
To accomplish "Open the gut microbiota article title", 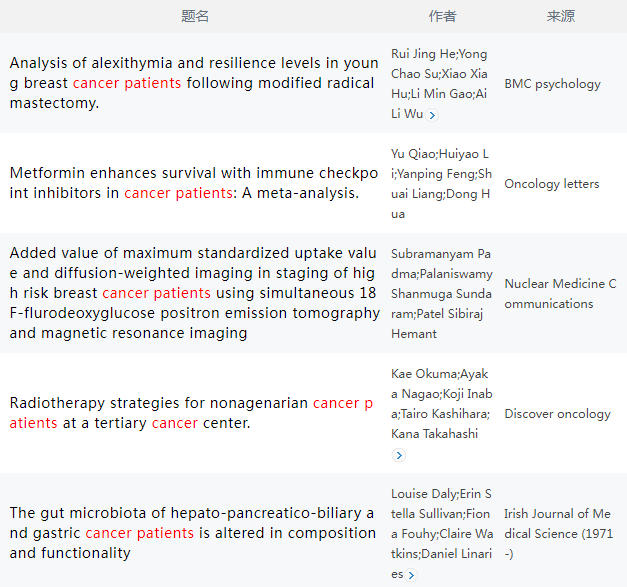I will click(x=192, y=533).
